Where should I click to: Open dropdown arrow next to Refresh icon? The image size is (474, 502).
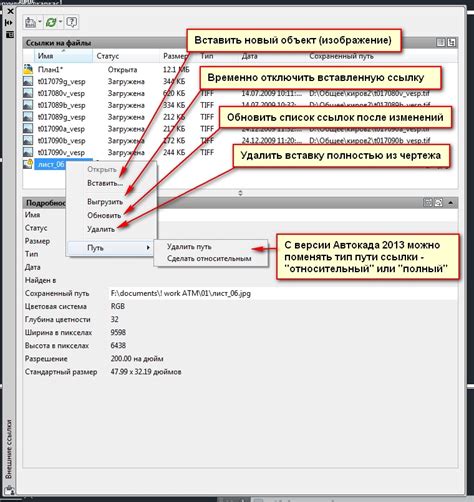pos(60,22)
